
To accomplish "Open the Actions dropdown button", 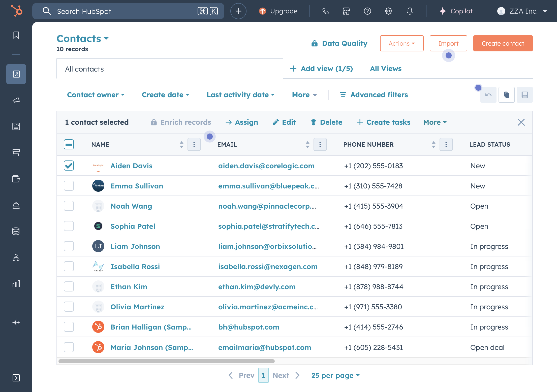I will click(401, 43).
